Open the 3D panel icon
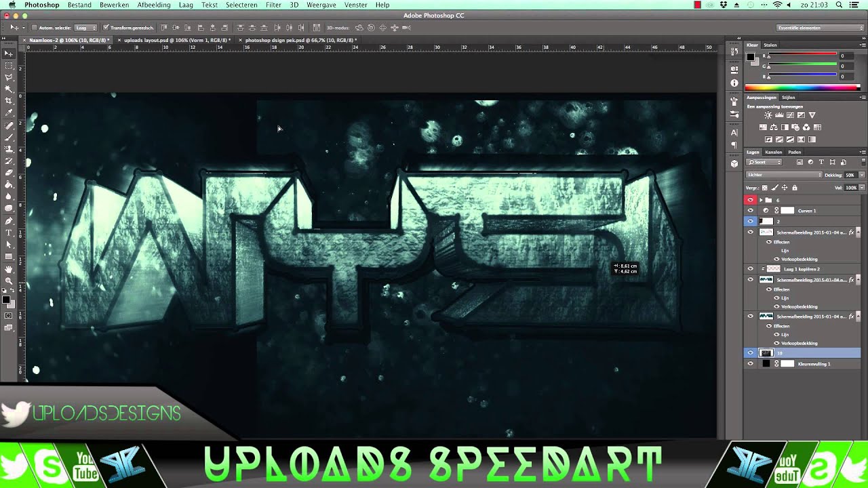Screen dimensions: 868x488 tap(734, 163)
